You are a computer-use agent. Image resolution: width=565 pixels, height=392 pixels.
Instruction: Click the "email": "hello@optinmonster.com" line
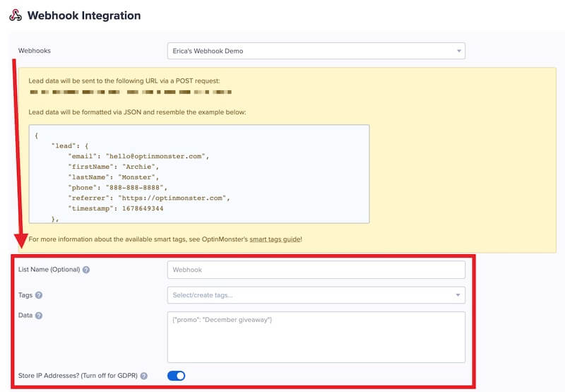[138, 156]
